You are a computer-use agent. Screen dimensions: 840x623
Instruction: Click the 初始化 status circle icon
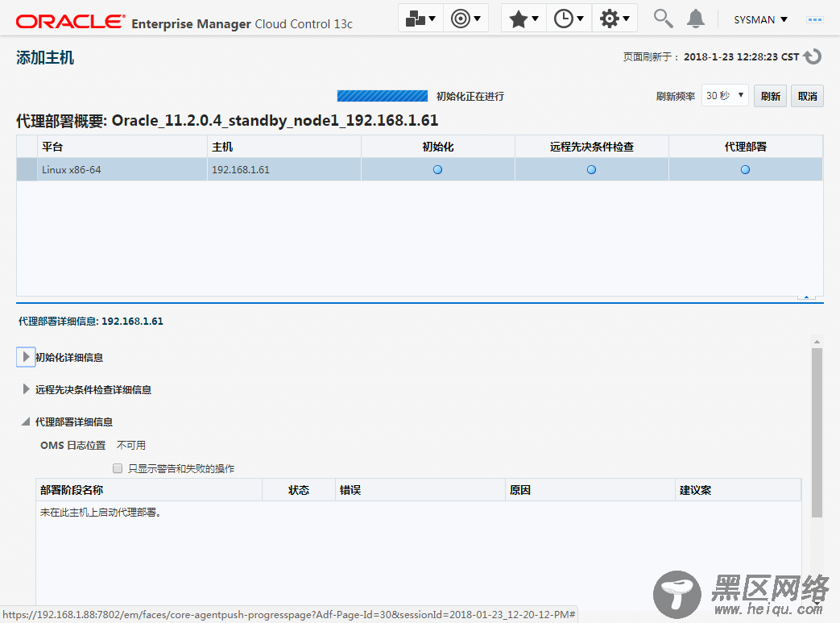[x=437, y=169]
